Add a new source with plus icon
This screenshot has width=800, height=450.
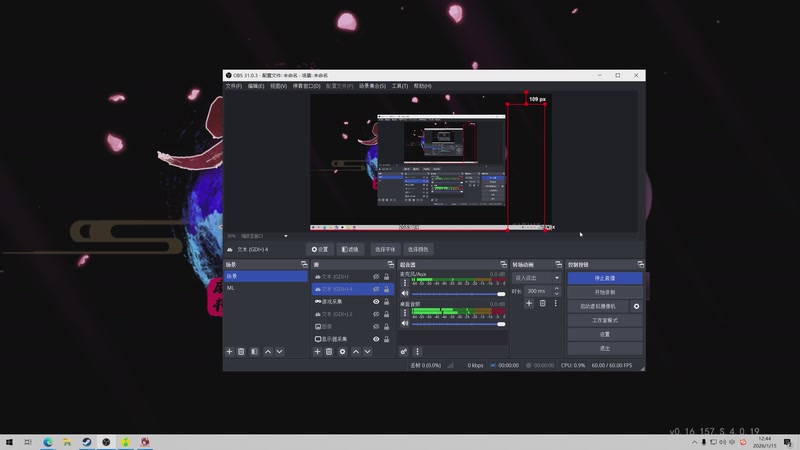point(317,352)
